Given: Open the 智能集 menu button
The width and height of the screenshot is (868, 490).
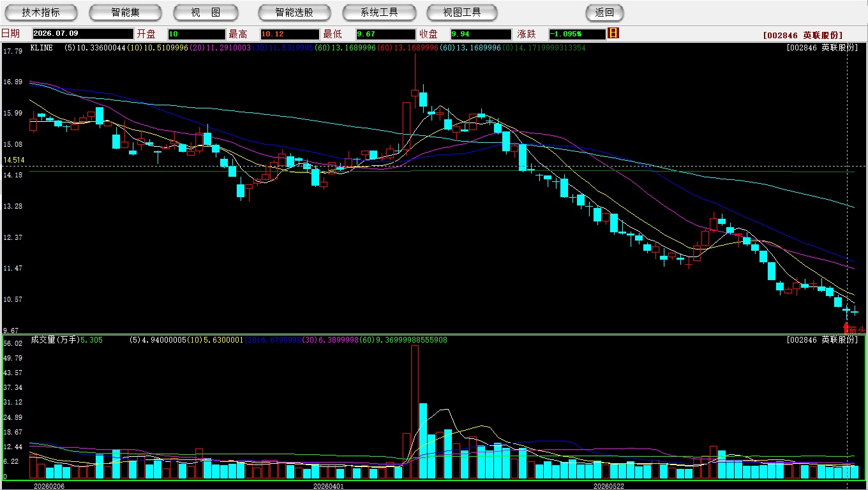Looking at the screenshot, I should 125,12.
